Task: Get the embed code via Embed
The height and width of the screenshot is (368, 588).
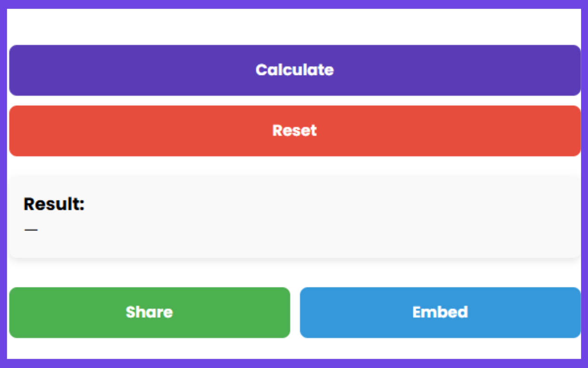Action: coord(440,312)
